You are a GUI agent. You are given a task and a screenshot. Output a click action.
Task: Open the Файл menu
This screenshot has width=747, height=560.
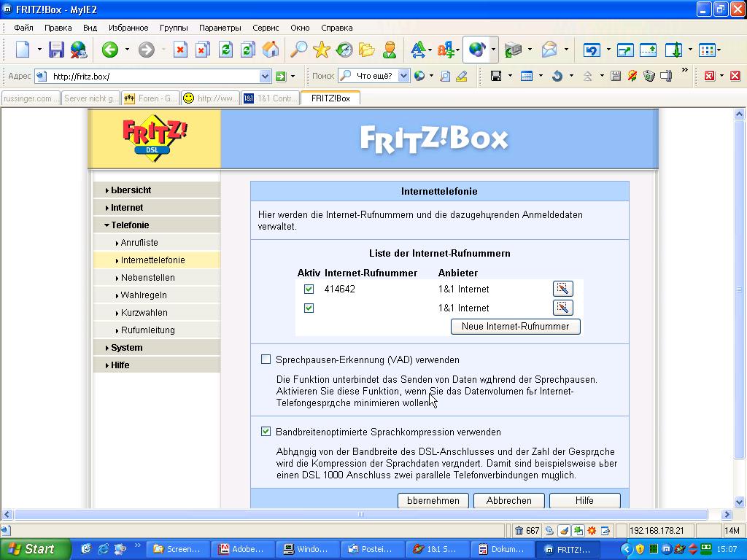click(23, 28)
